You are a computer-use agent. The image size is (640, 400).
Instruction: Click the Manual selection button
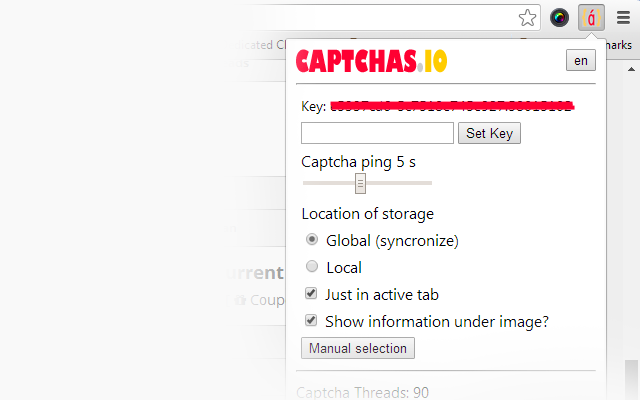tap(358, 348)
